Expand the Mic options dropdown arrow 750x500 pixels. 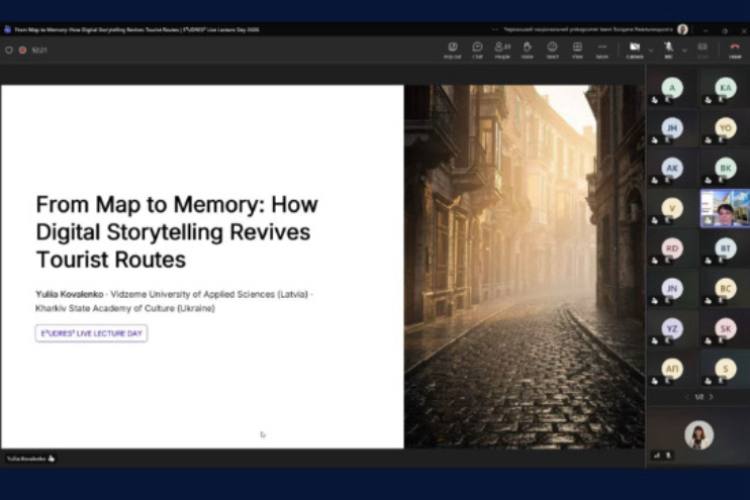(x=683, y=48)
